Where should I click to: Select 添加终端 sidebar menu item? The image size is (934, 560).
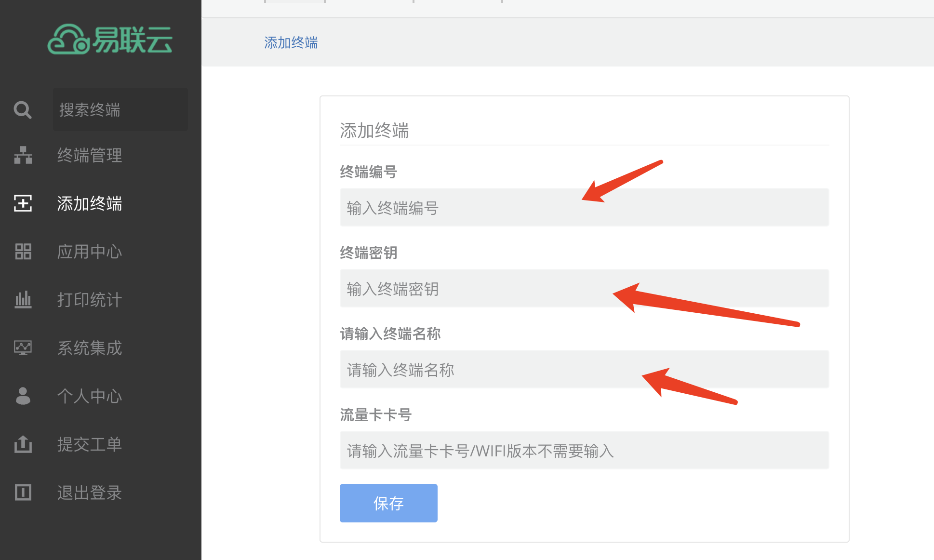pos(90,203)
